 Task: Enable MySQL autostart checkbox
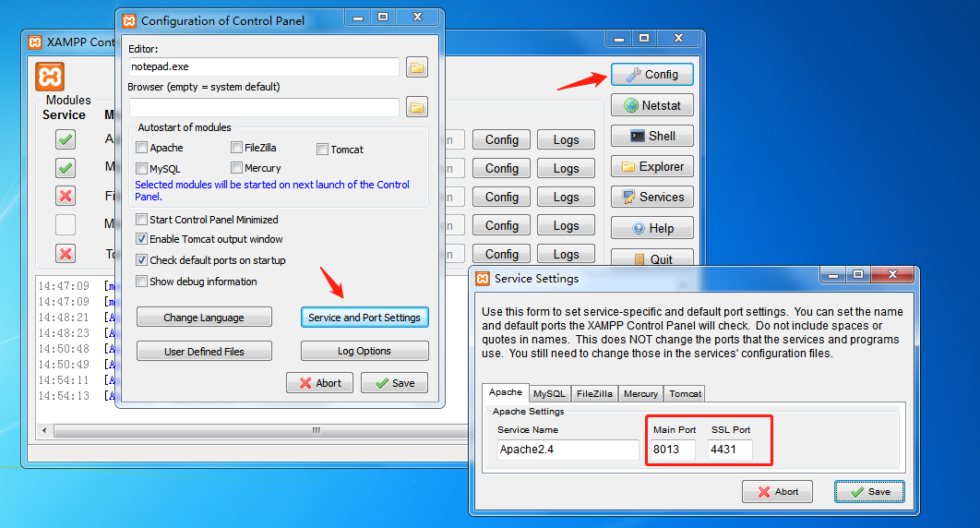point(142,169)
